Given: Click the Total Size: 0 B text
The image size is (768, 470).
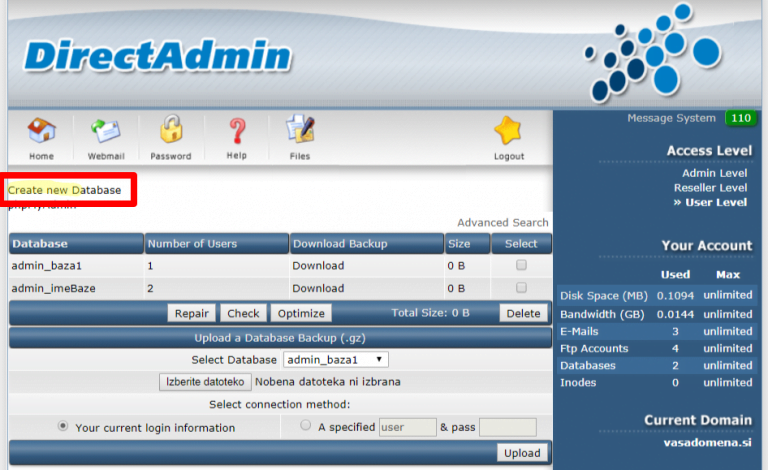Looking at the screenshot, I should pyautogui.click(x=430, y=313).
